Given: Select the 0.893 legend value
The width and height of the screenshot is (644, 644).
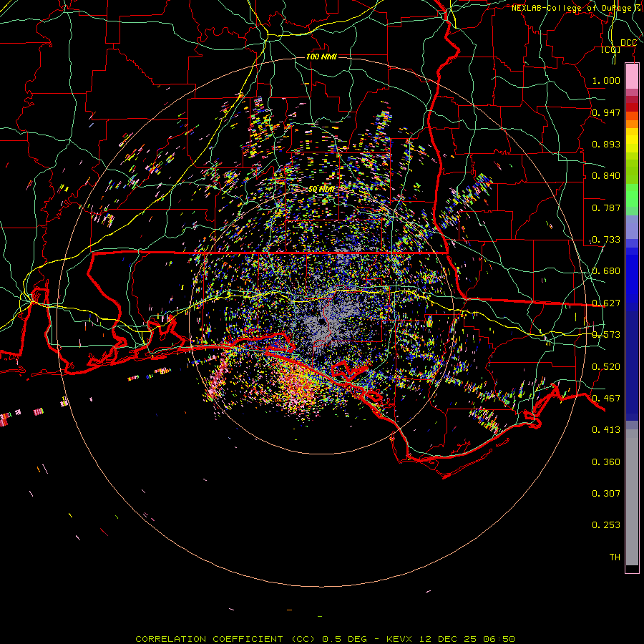Looking at the screenshot, I should 606,144.
